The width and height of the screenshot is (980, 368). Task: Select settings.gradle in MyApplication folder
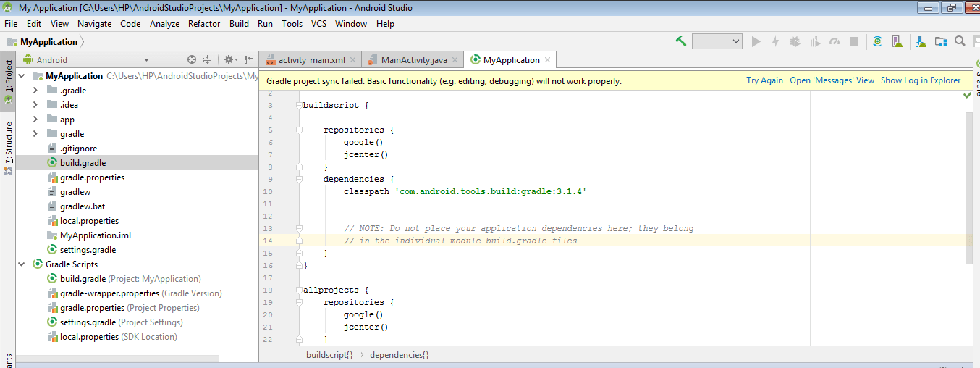coord(88,250)
